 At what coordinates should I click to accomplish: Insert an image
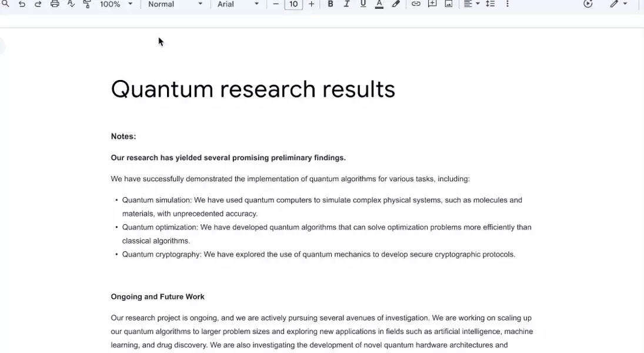click(448, 4)
